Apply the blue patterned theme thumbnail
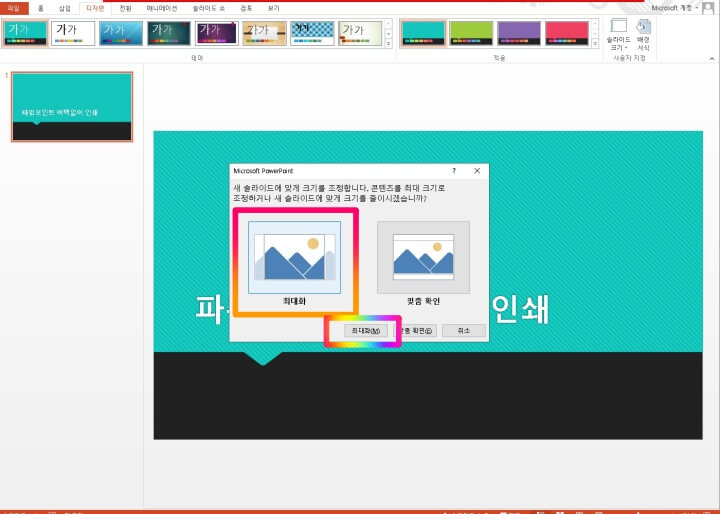 coord(312,34)
